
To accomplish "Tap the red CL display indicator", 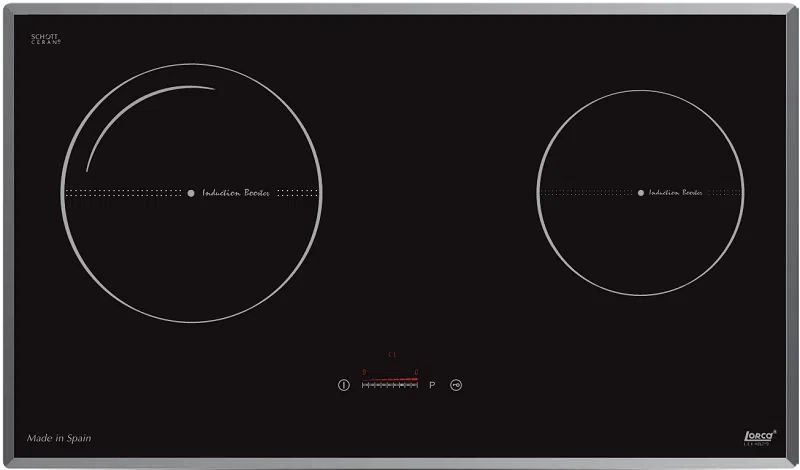I will click(x=392, y=354).
